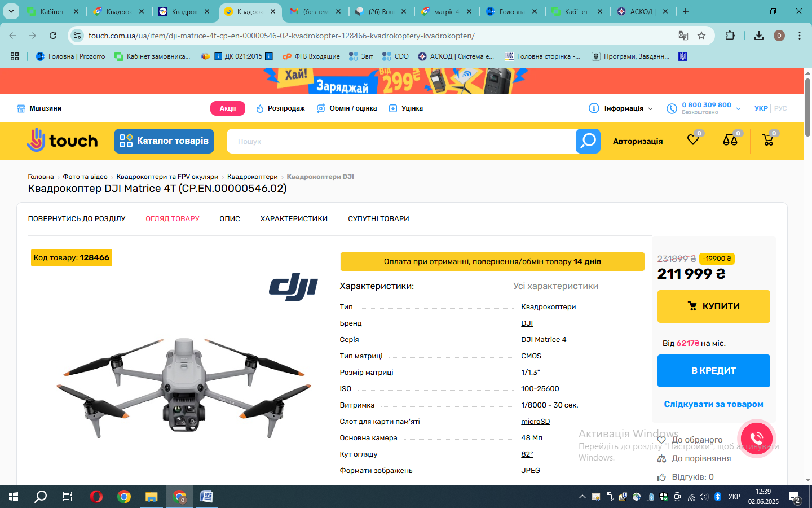The width and height of the screenshot is (812, 508).
Task: Switch to the Gmail browser tab
Action: [315, 11]
